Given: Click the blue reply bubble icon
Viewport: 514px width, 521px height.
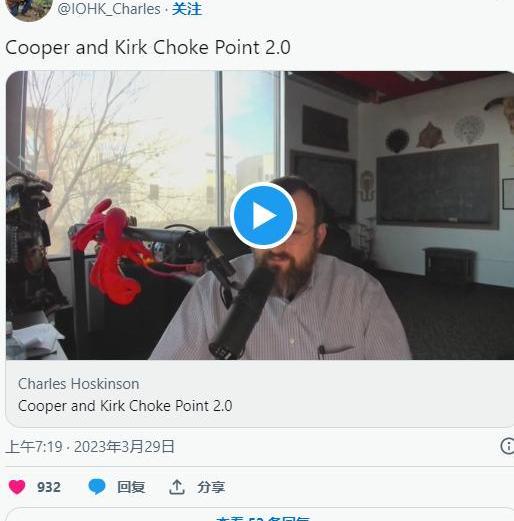Looking at the screenshot, I should [x=97, y=487].
